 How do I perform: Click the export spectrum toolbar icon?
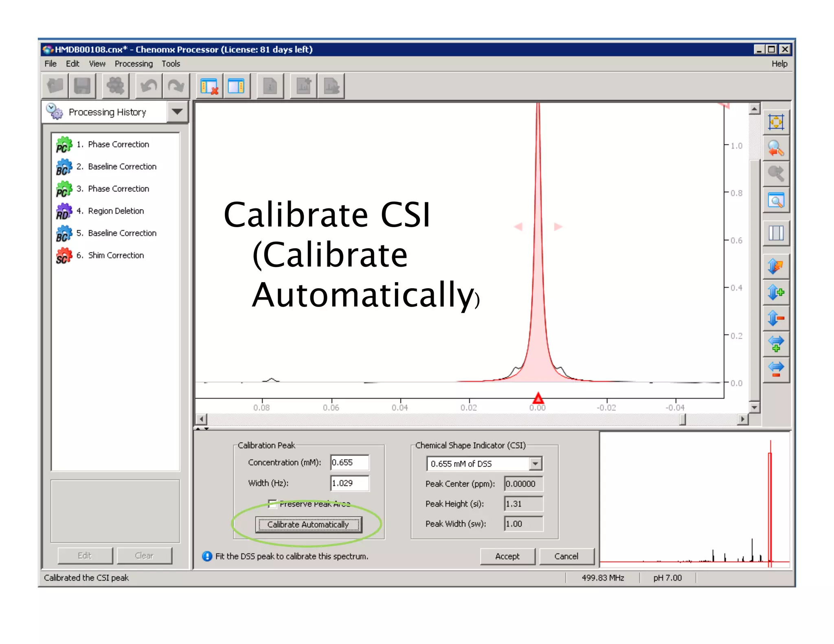(331, 86)
